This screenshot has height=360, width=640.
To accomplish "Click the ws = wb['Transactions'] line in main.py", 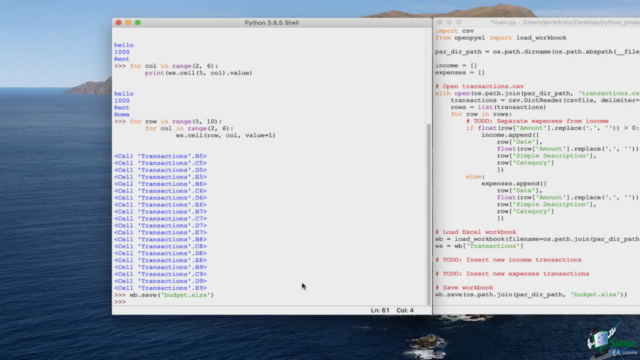I will point(479,246).
